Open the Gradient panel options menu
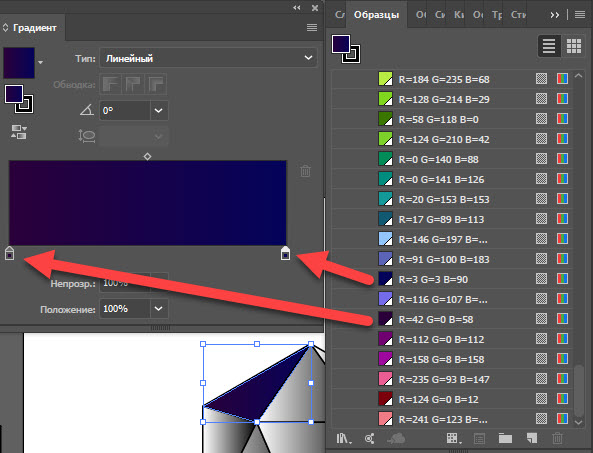Screen dimensions: 593x453 tap(312, 28)
